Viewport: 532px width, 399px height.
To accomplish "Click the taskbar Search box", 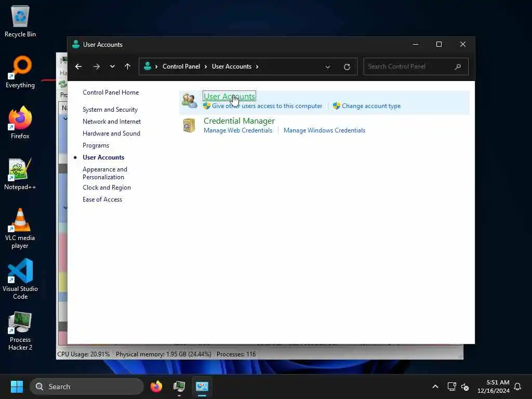I will click(x=87, y=387).
